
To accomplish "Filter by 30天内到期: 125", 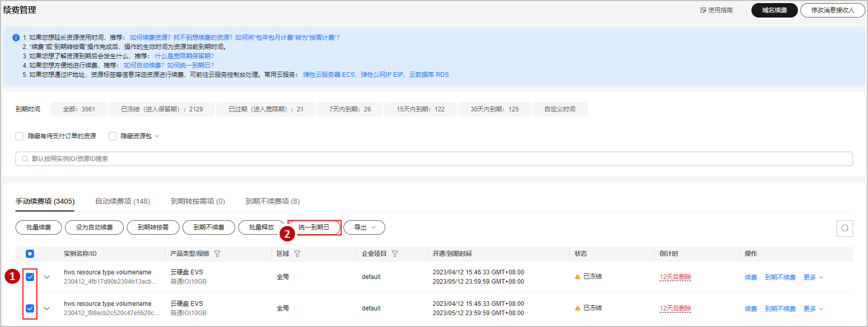I will click(495, 109).
